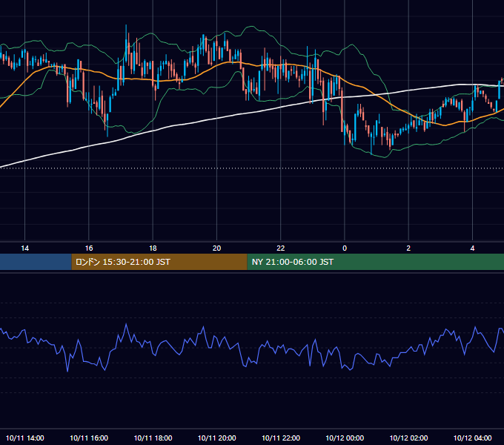The width and height of the screenshot is (504, 445).
Task: Click the blue session bar before London
Action: pyautogui.click(x=36, y=262)
